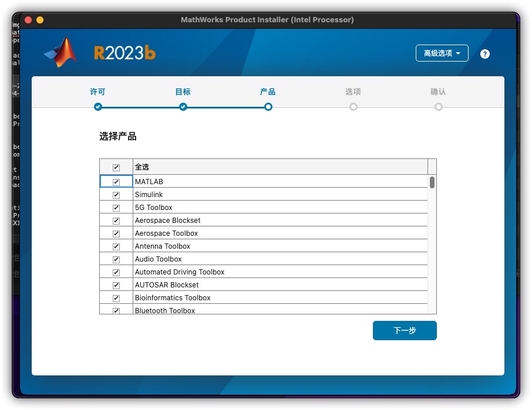The height and width of the screenshot is (410, 532).
Task: Select the Audio Toolbox row text
Action: coord(158,259)
